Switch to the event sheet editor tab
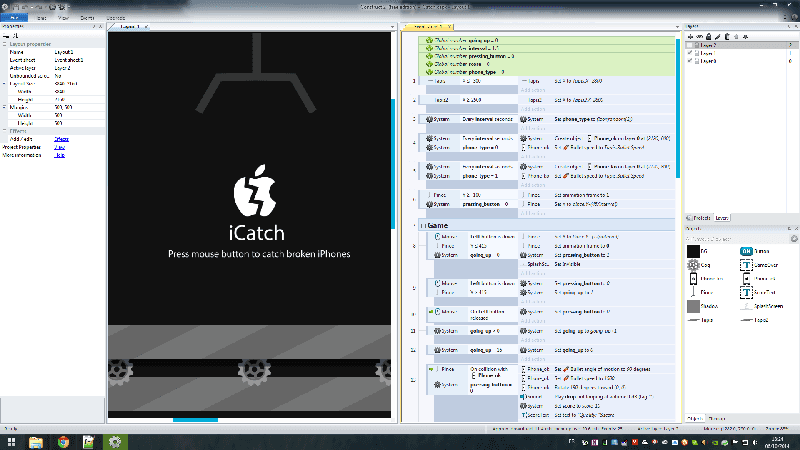This screenshot has width=800, height=450. click(428, 27)
